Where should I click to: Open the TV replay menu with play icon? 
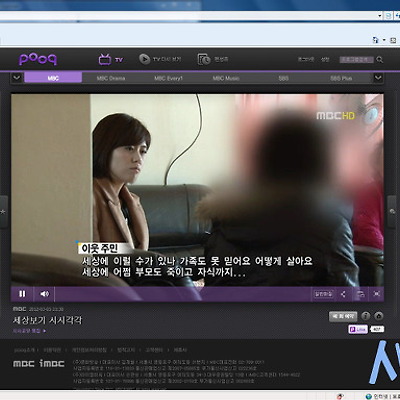click(x=160, y=59)
